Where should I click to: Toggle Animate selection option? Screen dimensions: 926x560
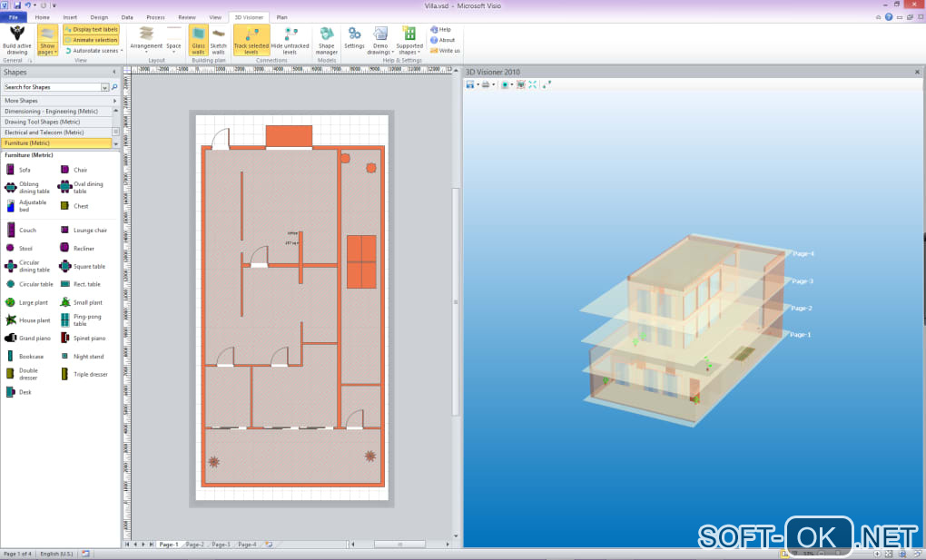91,40
